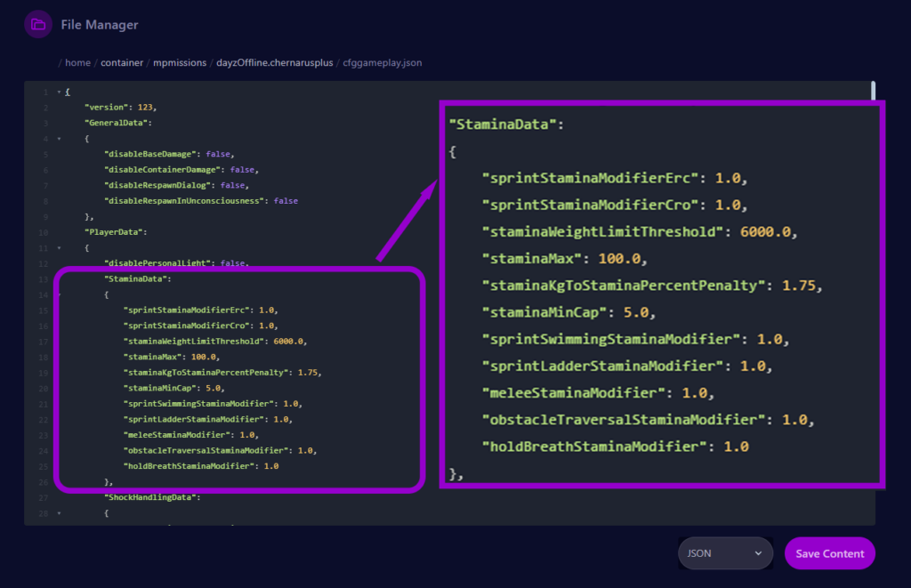Screen dimensions: 911x588
Task: Click the File Manager title
Action: (x=99, y=25)
